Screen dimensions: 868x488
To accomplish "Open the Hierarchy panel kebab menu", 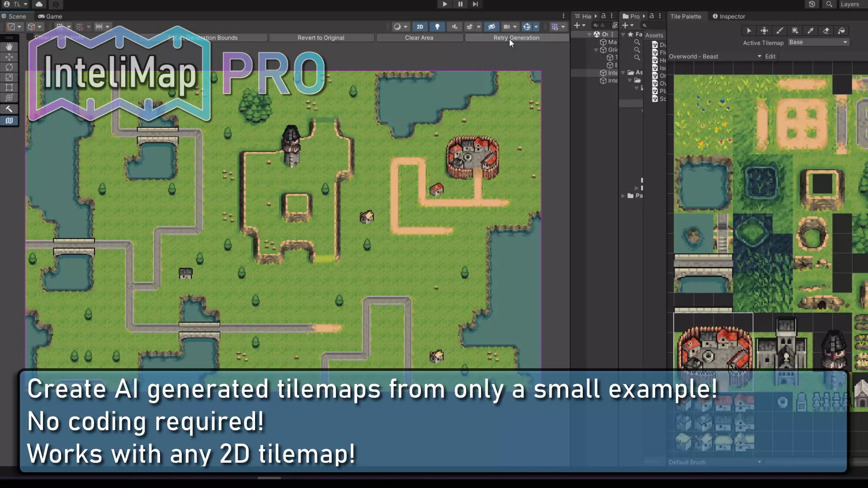I will (x=612, y=16).
